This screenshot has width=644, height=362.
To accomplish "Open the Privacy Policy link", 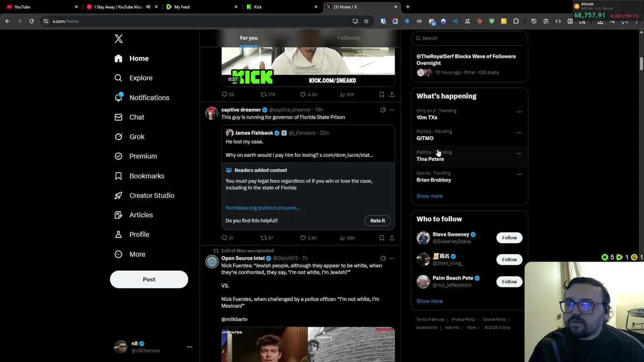I will [463, 319].
